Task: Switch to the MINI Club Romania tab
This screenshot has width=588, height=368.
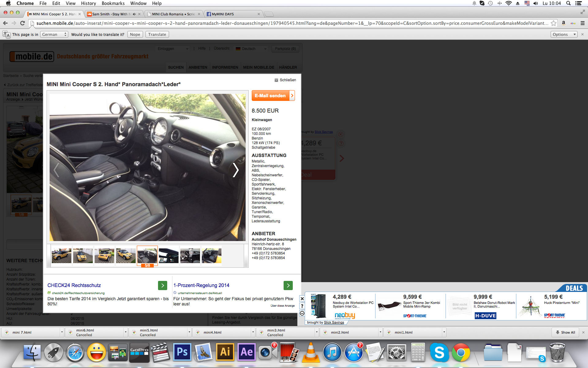Action: coord(173,14)
